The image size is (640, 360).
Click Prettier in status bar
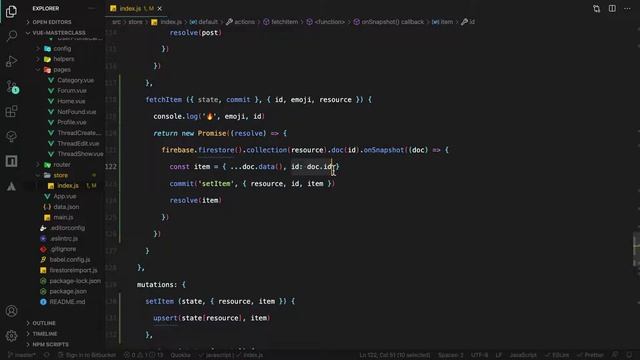pyautogui.click(x=590, y=355)
